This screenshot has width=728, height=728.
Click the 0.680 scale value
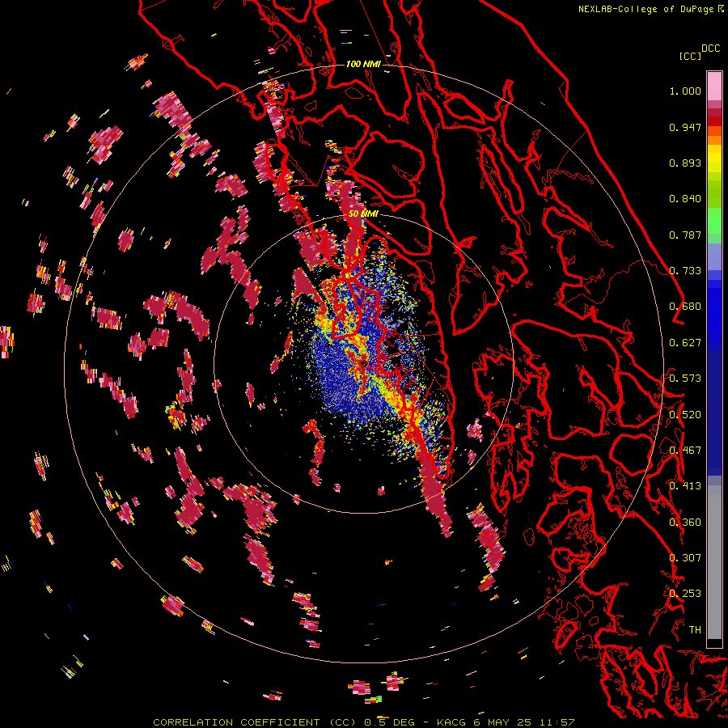pyautogui.click(x=685, y=307)
